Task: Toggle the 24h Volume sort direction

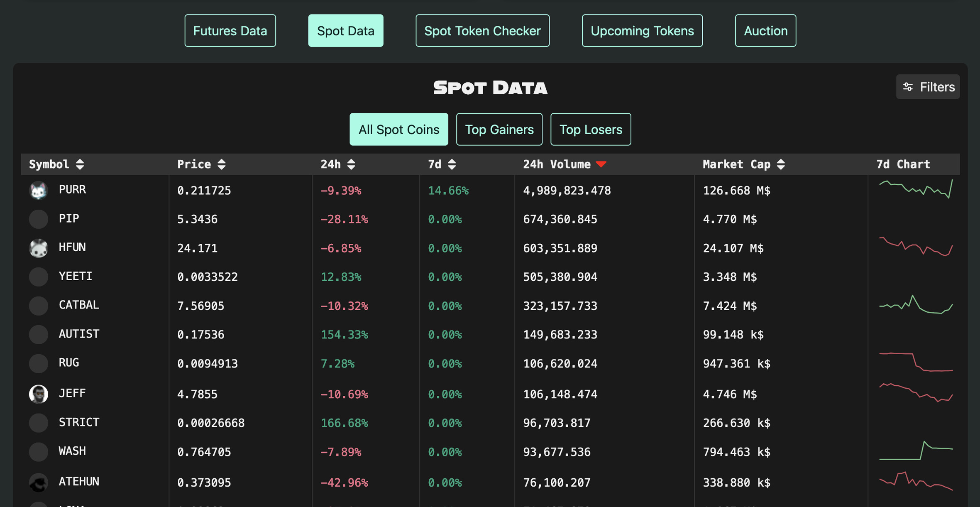Action: click(601, 164)
